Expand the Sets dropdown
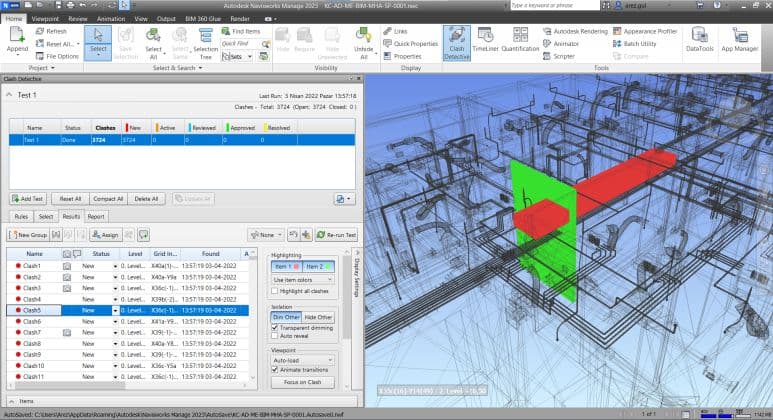This screenshot has height=420, width=773. coord(250,56)
